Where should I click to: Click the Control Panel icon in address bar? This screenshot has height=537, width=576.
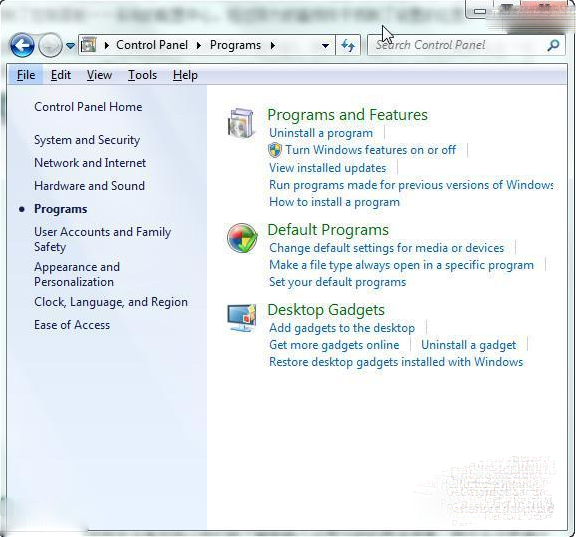88,45
